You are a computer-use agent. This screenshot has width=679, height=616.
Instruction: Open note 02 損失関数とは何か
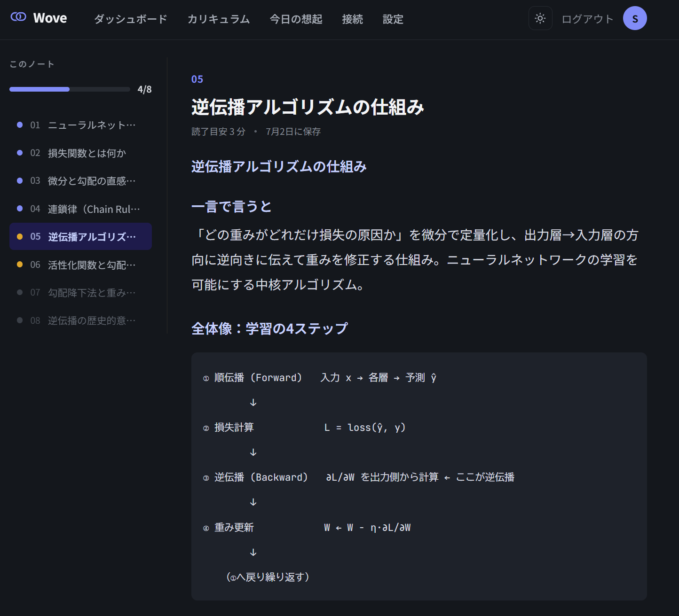coord(80,153)
